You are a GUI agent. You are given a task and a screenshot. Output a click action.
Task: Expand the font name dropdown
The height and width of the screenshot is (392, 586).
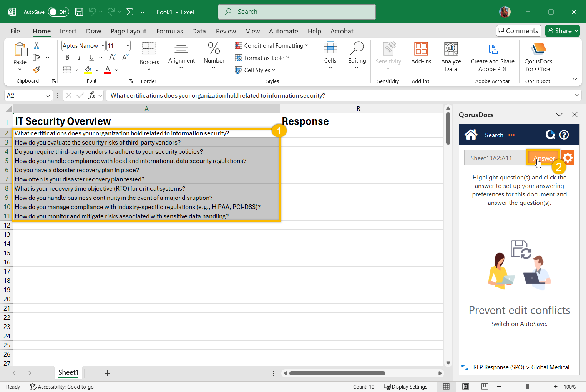[103, 46]
